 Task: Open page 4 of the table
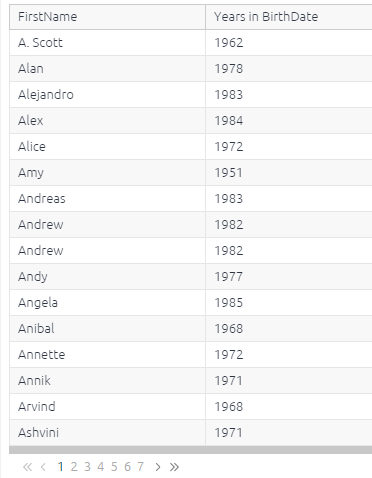[101, 467]
